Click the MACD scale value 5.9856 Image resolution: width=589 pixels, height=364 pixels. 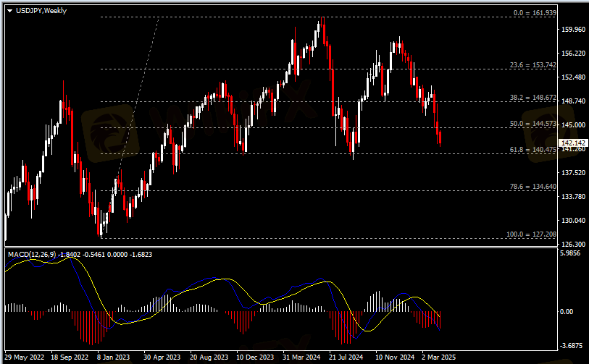[570, 253]
